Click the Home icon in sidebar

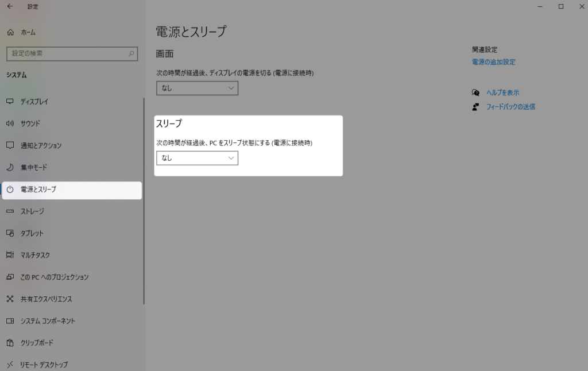[x=10, y=33]
